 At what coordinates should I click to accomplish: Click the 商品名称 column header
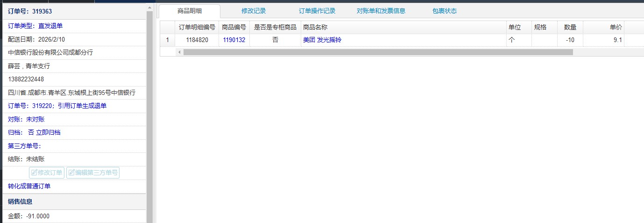point(315,28)
